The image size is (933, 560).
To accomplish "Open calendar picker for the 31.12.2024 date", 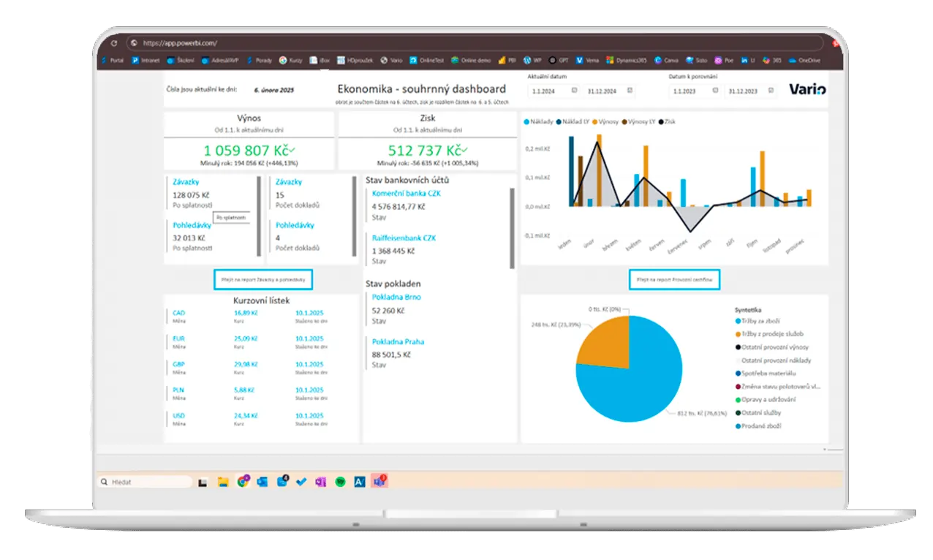I will click(630, 91).
